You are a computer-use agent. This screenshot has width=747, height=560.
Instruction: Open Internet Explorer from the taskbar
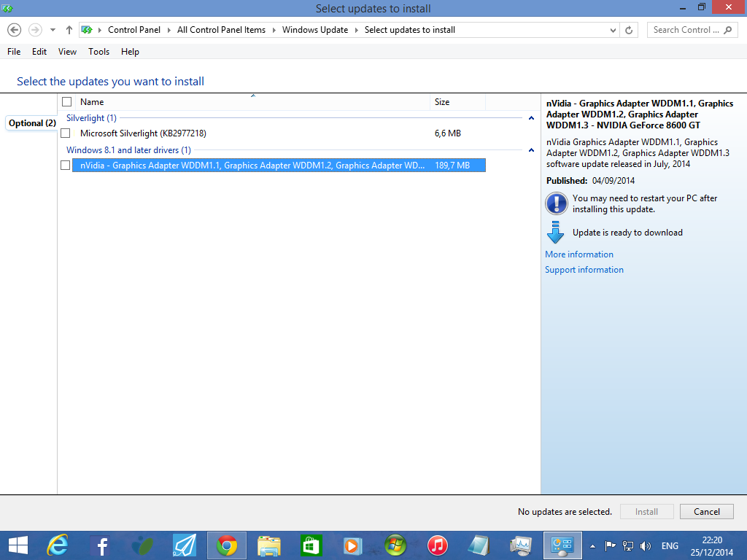(57, 545)
